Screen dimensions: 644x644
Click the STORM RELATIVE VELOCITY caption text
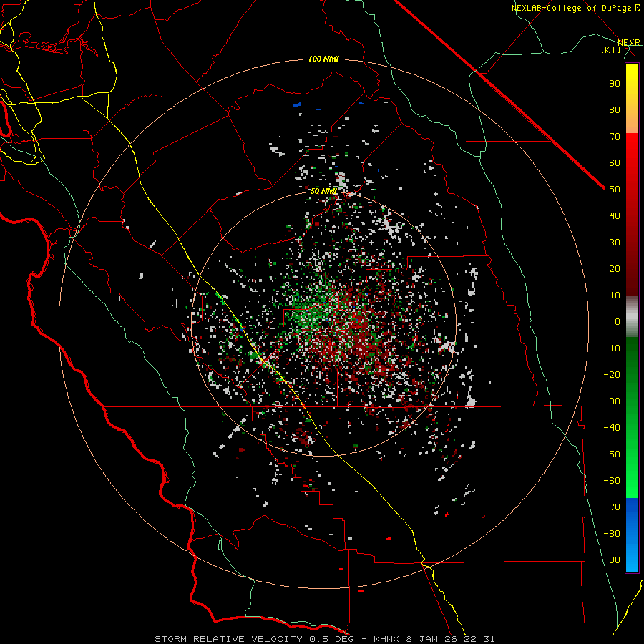(228, 639)
